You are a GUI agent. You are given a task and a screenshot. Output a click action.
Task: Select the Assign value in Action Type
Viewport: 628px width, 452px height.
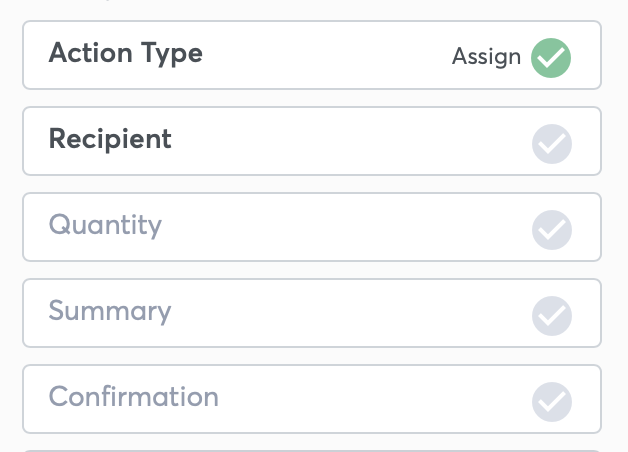click(x=487, y=57)
